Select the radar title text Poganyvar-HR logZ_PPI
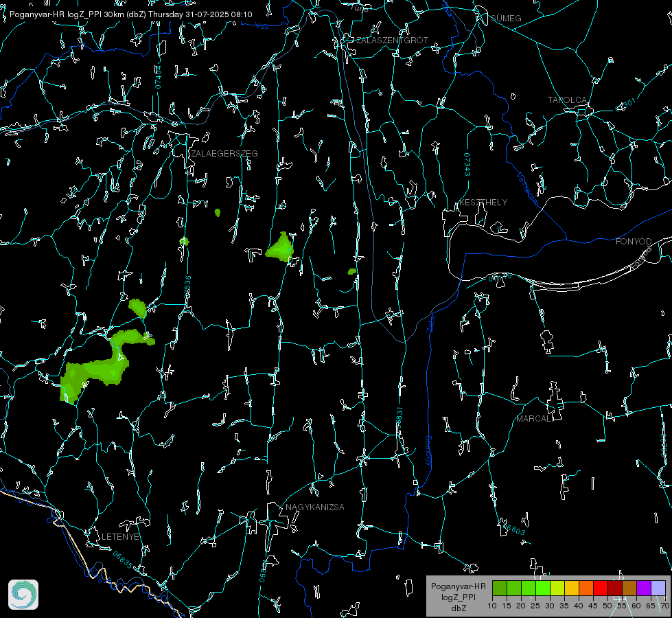Viewport: 672px width, 618px height. (56, 14)
